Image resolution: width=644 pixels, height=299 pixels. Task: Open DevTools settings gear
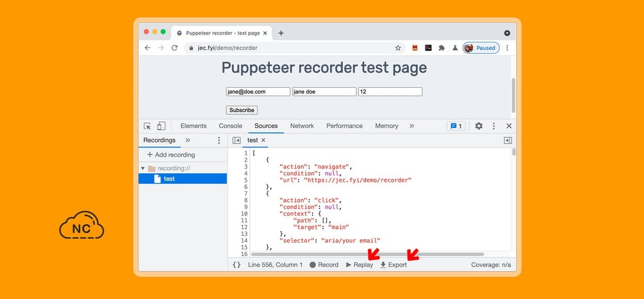[x=479, y=126]
